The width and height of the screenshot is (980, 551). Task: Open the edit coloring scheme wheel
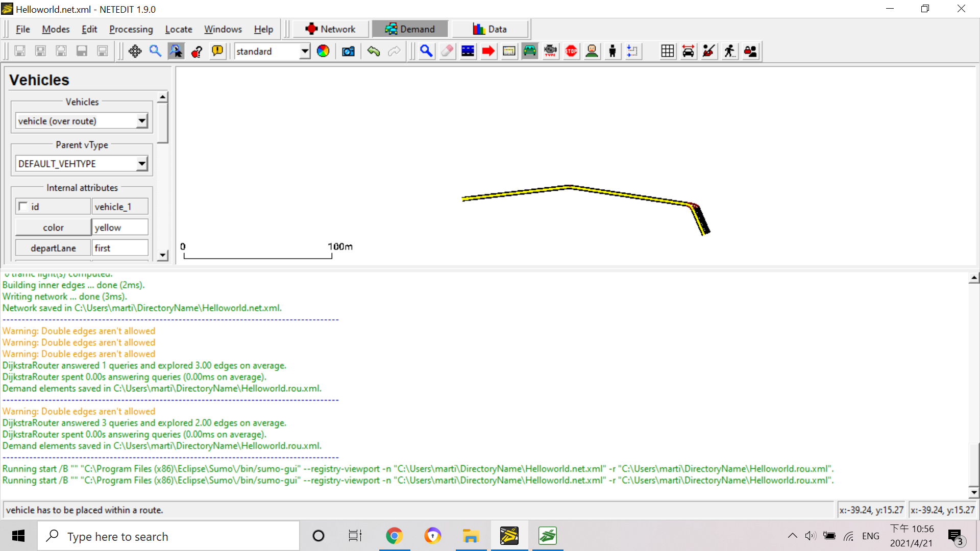tap(323, 51)
